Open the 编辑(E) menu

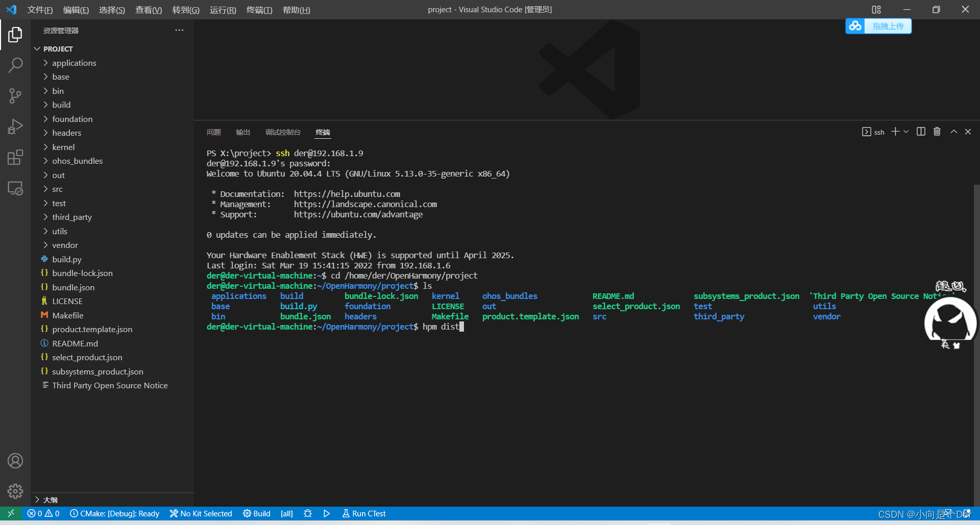(x=76, y=10)
